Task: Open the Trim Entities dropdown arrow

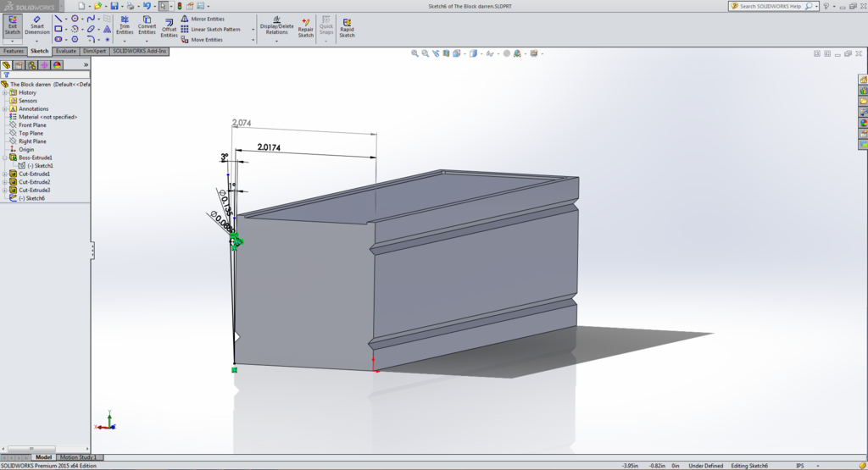Action: 125,41
